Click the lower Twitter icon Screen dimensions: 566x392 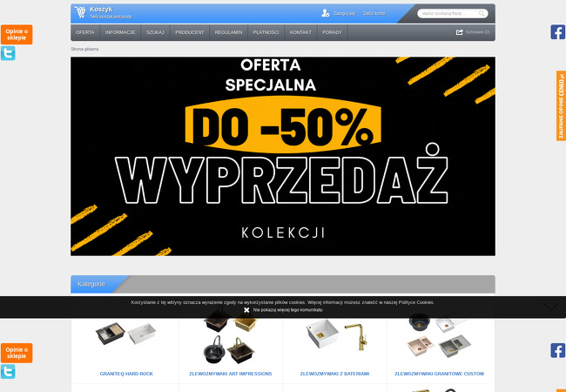click(x=8, y=371)
